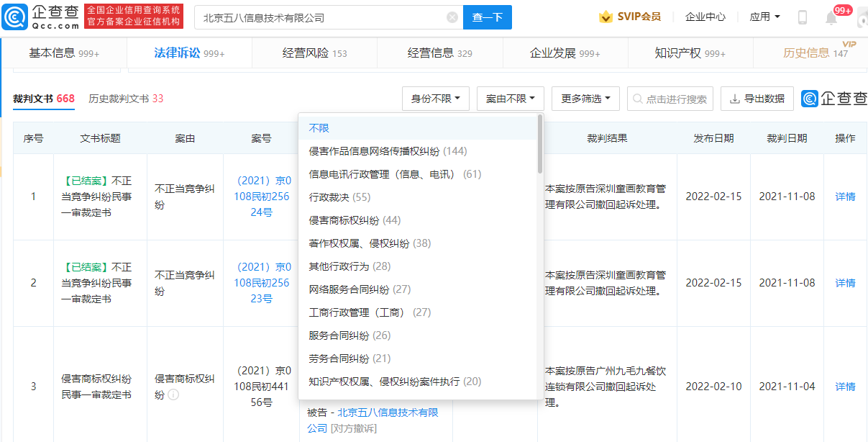Switch to the 企业发展 tab
This screenshot has width=868, height=442.
(565, 53)
